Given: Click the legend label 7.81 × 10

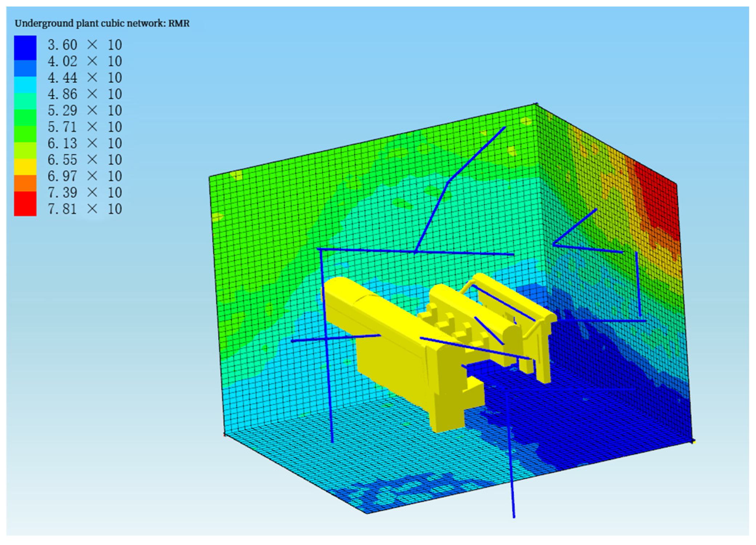Looking at the screenshot, I should pos(85,209).
